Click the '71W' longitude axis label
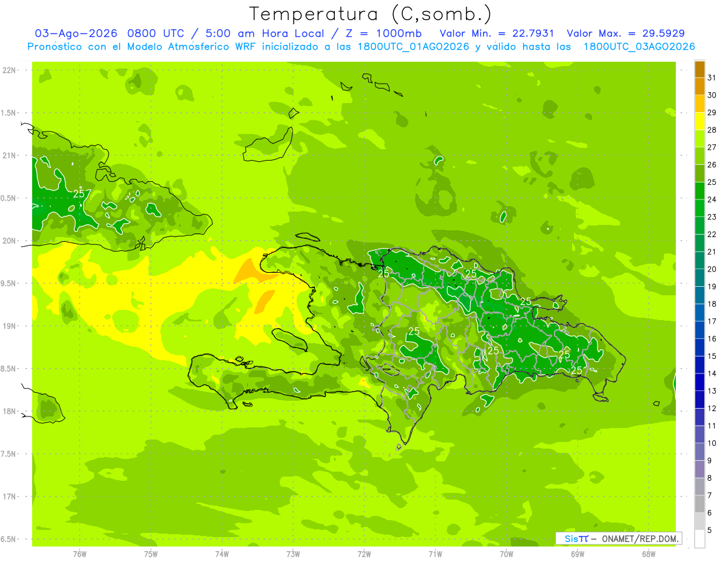 435,554
